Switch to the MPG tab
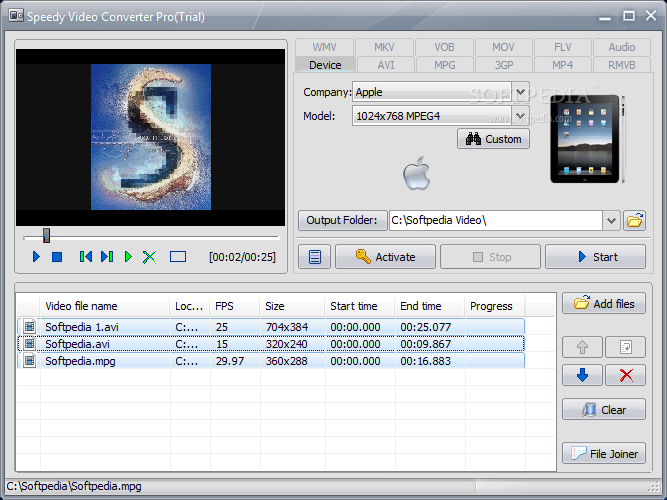This screenshot has width=667, height=500. [445, 65]
